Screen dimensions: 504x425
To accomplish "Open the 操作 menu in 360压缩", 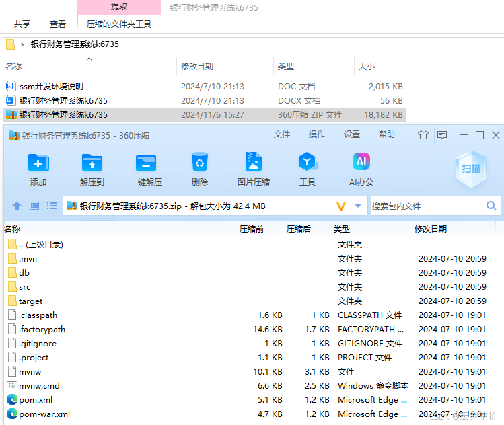I will (x=317, y=134).
